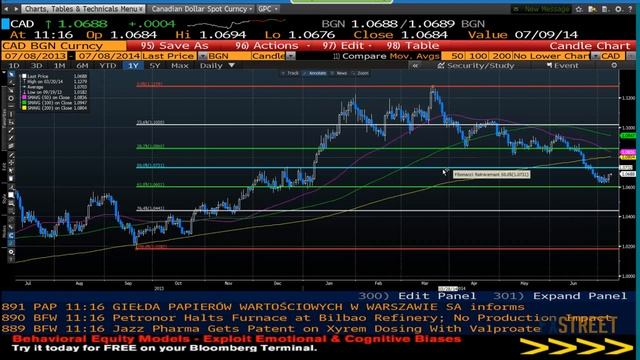Image resolution: width=640 pixels, height=360 pixels.
Task: Go forward with the right navigation arrow
Action: click(16, 9)
